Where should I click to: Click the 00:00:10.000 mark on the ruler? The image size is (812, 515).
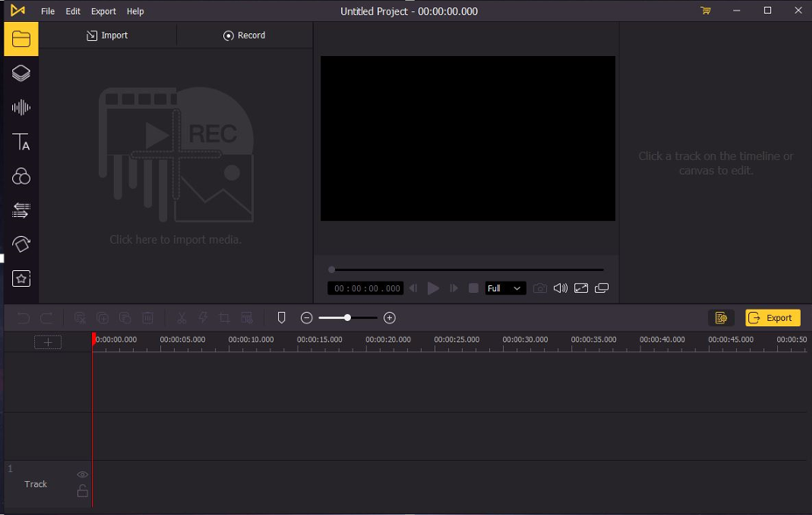point(250,339)
